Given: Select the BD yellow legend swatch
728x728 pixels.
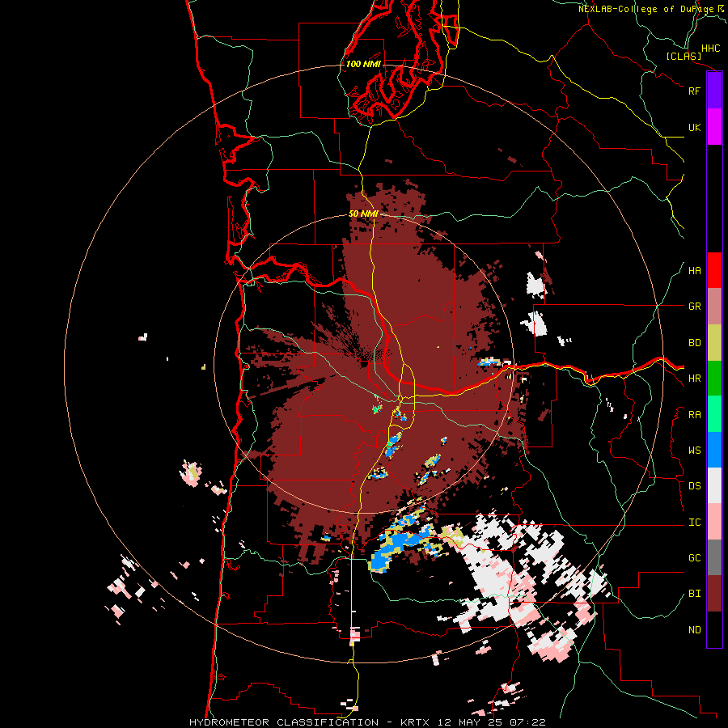Looking at the screenshot, I should 714,343.
